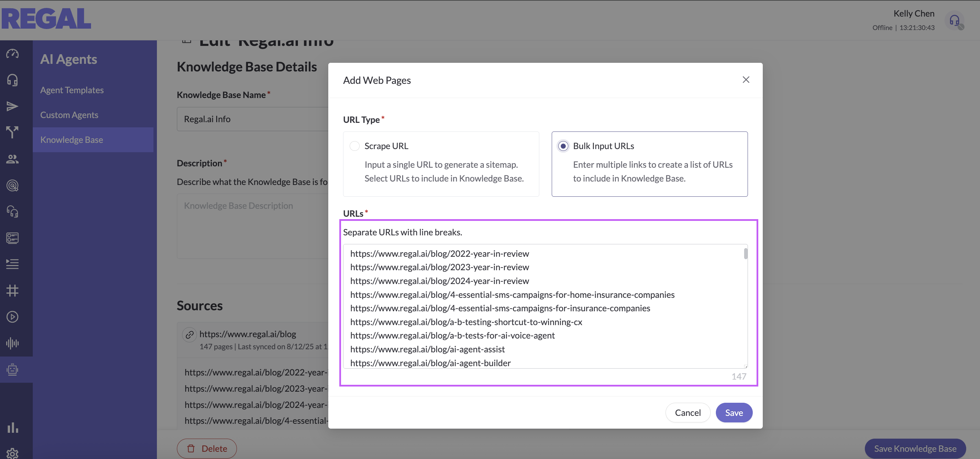Click into the bulk URLs text area
The width and height of the screenshot is (980, 459).
545,306
